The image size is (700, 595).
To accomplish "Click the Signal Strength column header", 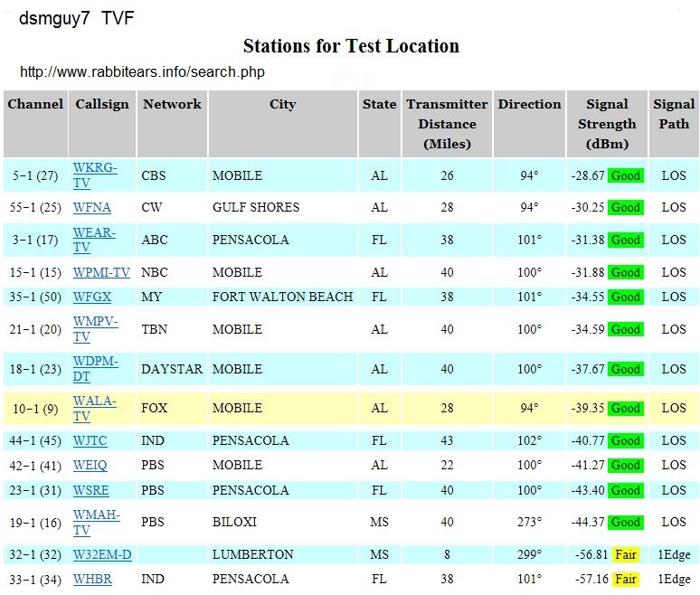I will click(x=607, y=124).
